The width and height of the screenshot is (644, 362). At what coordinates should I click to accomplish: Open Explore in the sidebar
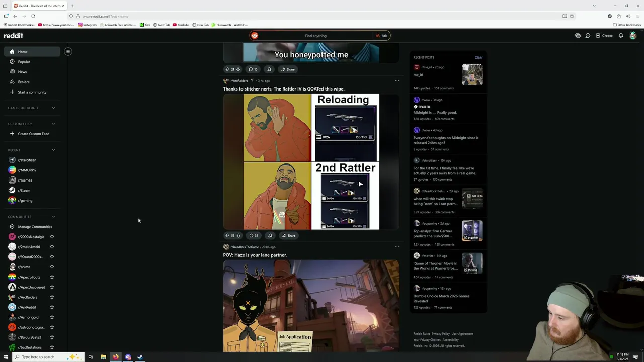(32, 82)
